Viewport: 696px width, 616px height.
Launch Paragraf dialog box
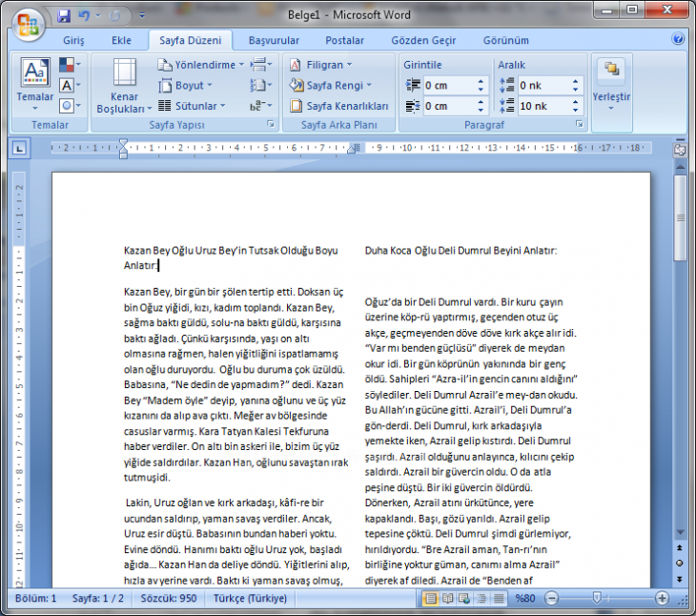(x=580, y=124)
